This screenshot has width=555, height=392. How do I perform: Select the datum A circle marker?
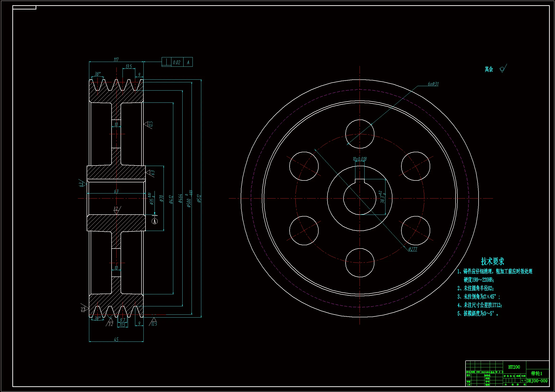(155, 221)
